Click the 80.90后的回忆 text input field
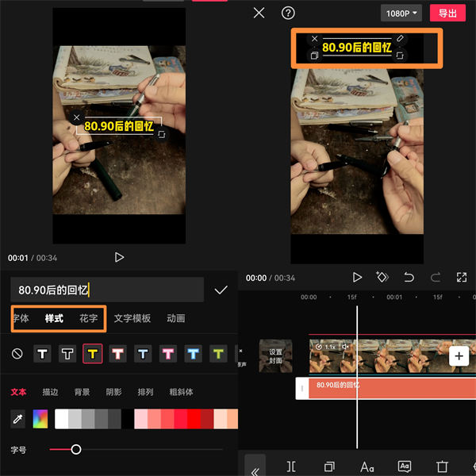Screen dimensions: 476x476 (x=107, y=290)
